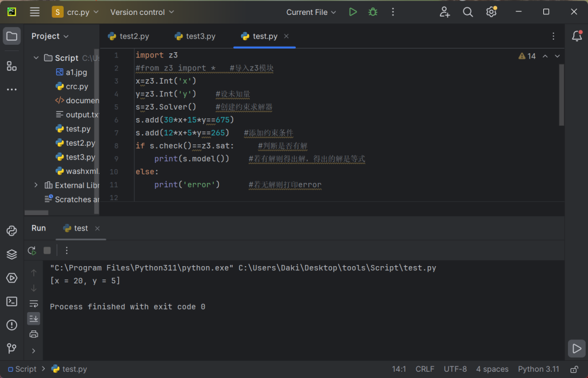Screen dimensions: 588x378
Task: Rerun the test run configuration
Action: tap(32, 251)
